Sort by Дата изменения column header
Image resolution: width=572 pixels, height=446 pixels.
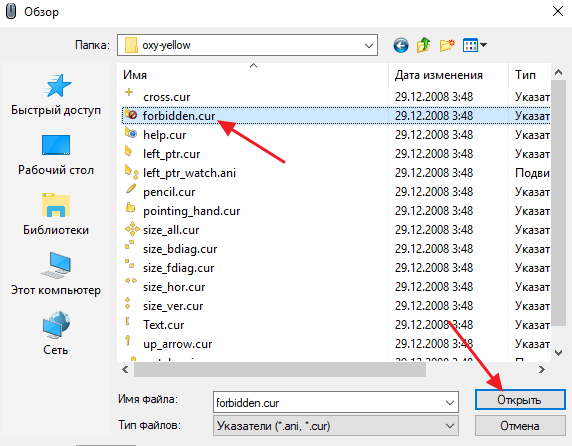pos(448,75)
